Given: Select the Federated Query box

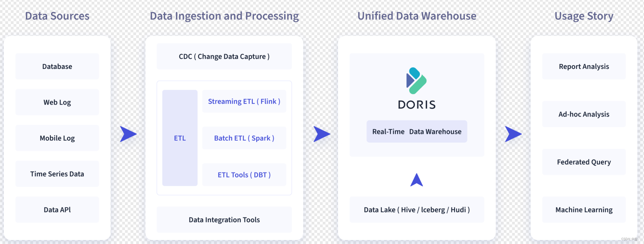Looking at the screenshot, I should coord(584,162).
